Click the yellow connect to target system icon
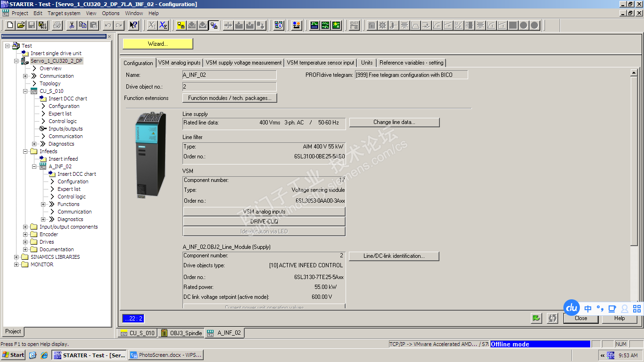644x362 pixels. tap(181, 25)
